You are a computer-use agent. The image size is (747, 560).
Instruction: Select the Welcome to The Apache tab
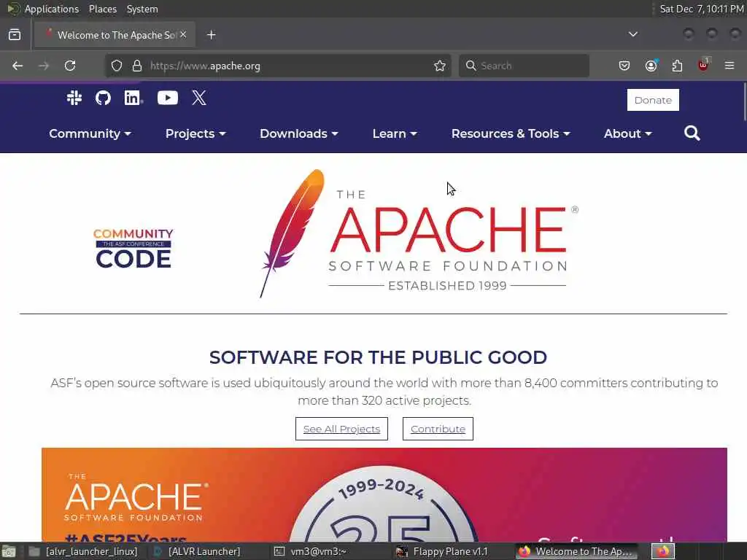115,35
